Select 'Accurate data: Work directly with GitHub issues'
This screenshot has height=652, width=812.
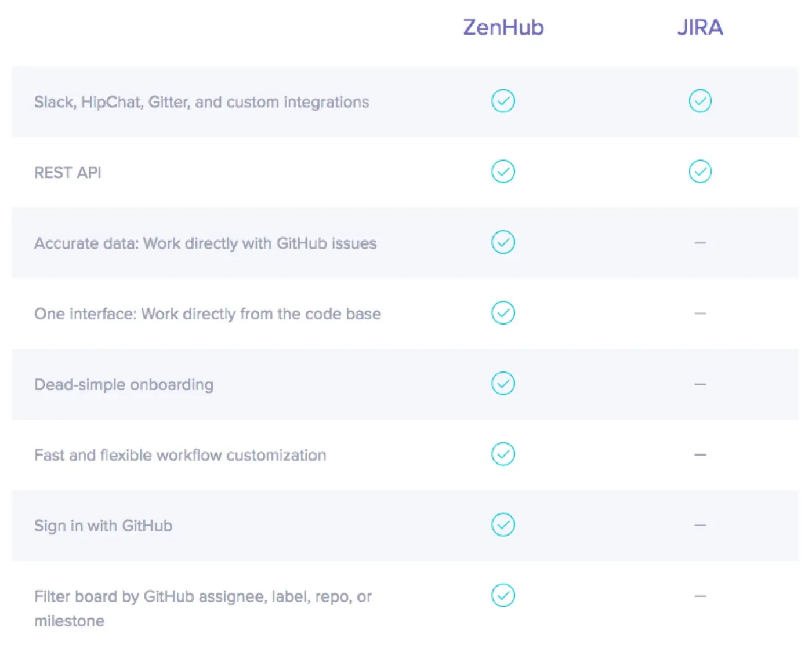[205, 243]
